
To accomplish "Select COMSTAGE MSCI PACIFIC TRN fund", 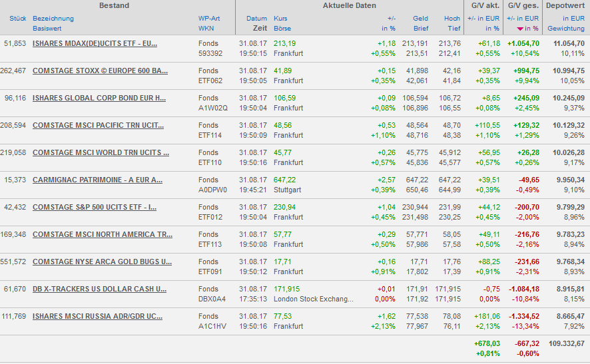I will click(98, 125).
